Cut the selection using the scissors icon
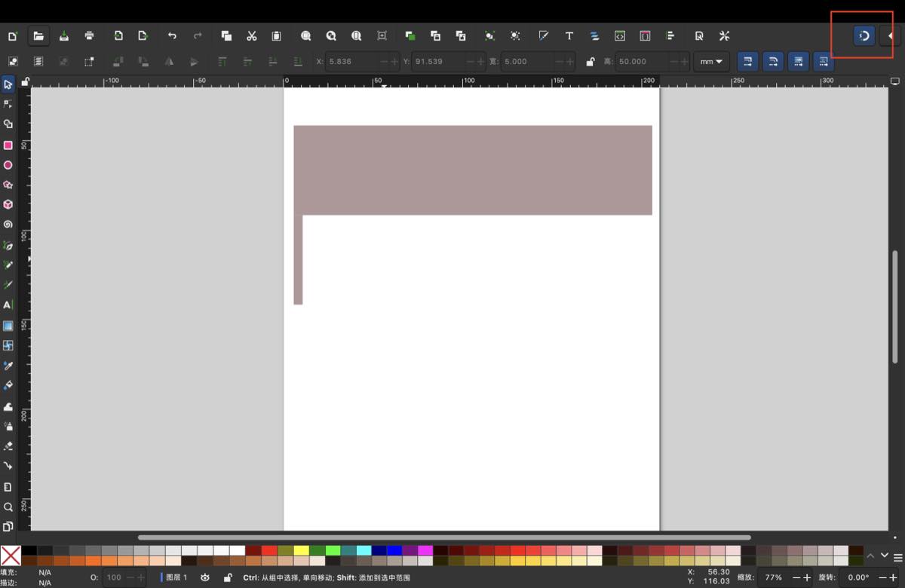This screenshot has height=588, width=905. click(252, 35)
